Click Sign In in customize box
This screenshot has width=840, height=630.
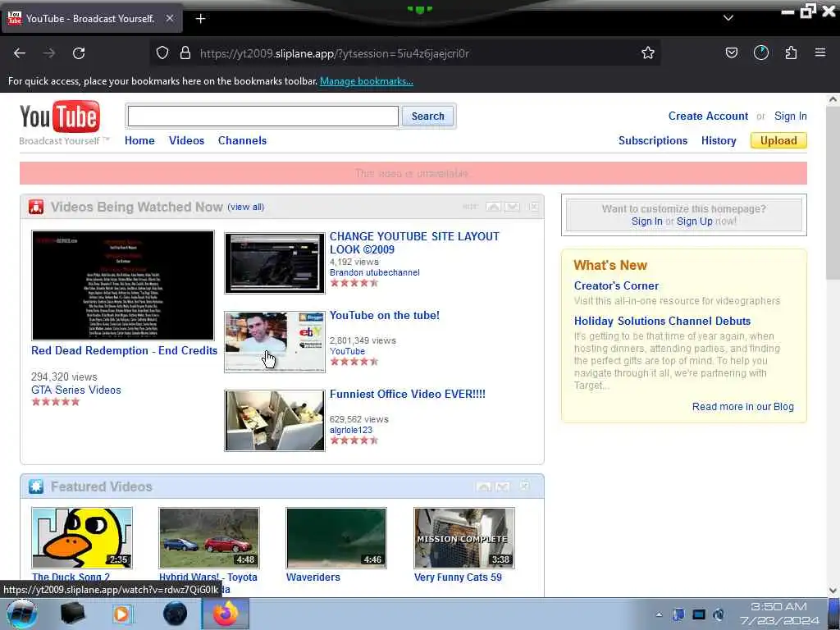click(646, 221)
